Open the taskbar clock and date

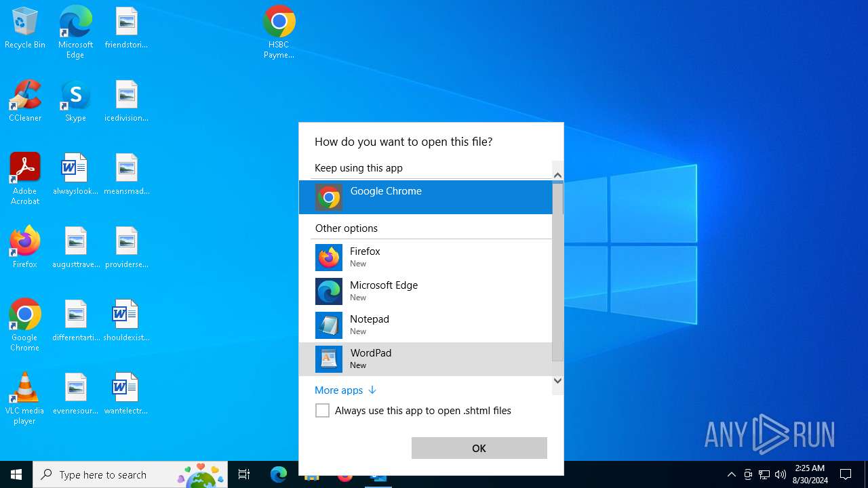810,474
